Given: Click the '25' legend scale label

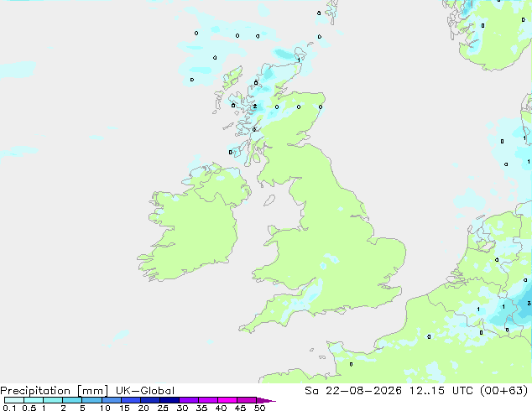Looking at the screenshot, I should click(163, 408).
